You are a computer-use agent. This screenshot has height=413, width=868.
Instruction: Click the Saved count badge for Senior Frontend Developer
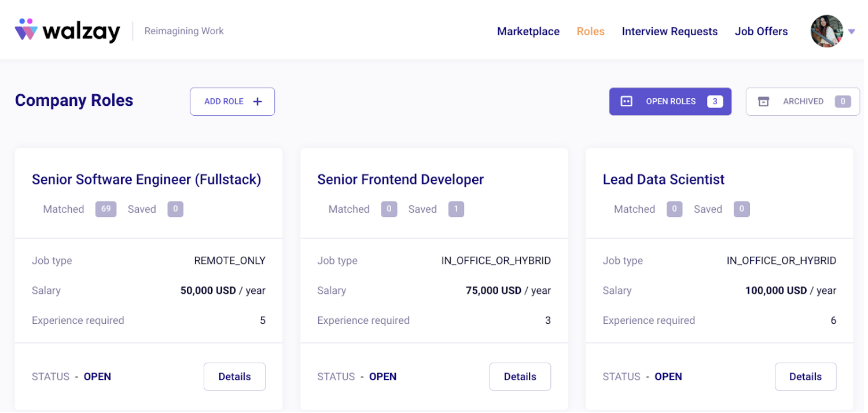coord(456,209)
